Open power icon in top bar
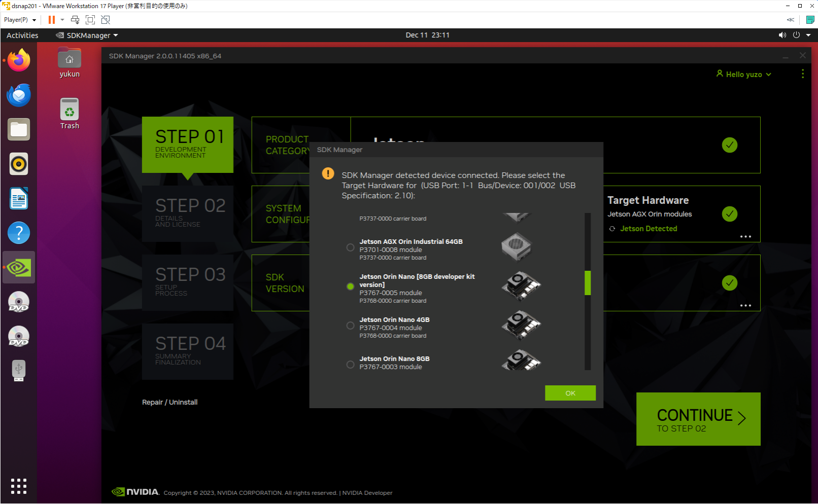Screen dimensions: 818x504 796,35
